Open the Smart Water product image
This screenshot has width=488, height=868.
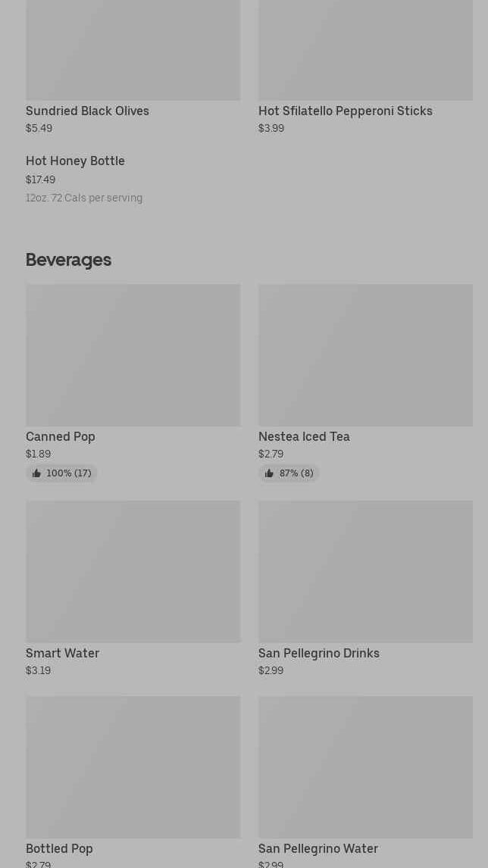[133, 571]
